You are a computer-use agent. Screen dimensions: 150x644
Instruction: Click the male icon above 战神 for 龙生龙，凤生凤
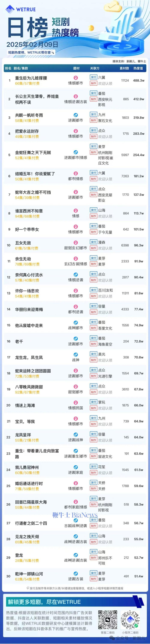click(x=75, y=355)
